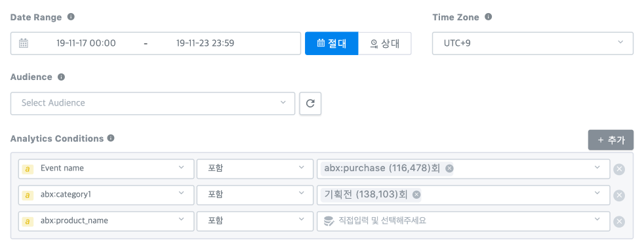Viewport: 644px width, 242px height.
Task: Delete the abx:product_name condition row
Action: pos(619,222)
